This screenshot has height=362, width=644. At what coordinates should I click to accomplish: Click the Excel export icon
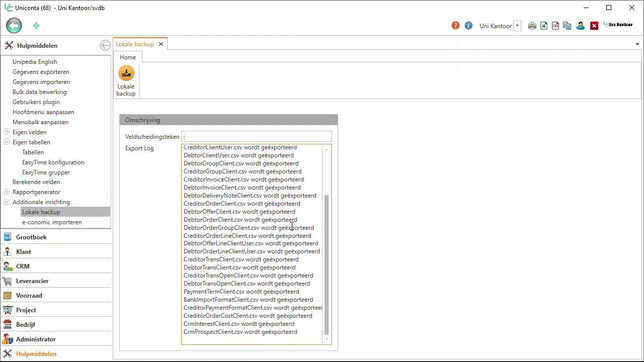[544, 26]
